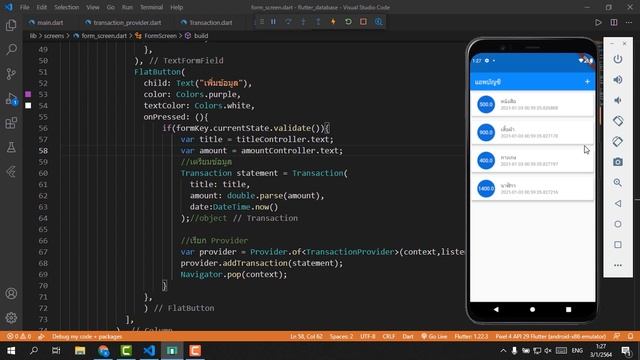Open the Run and Debug view
This screenshot has width=640, height=360.
pos(11,99)
